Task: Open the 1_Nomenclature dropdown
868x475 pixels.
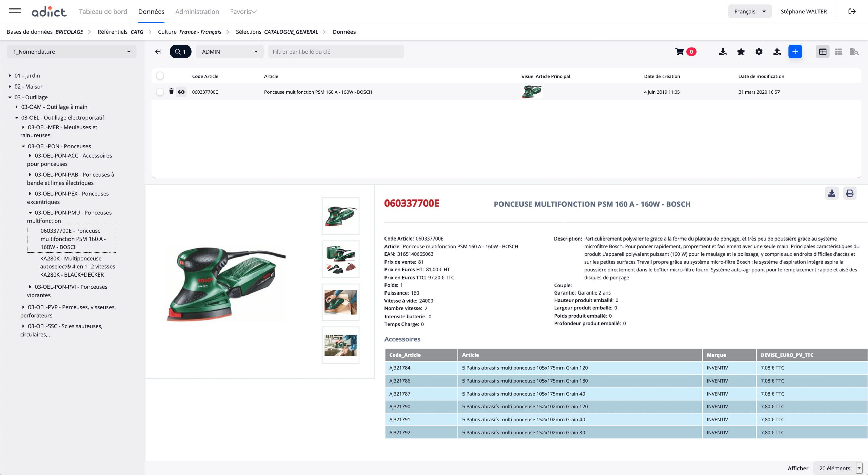Action: [72, 52]
